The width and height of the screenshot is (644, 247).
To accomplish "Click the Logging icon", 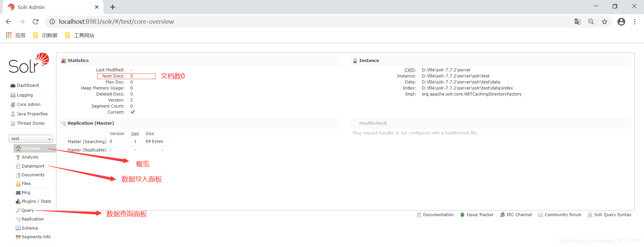I will click(x=13, y=95).
